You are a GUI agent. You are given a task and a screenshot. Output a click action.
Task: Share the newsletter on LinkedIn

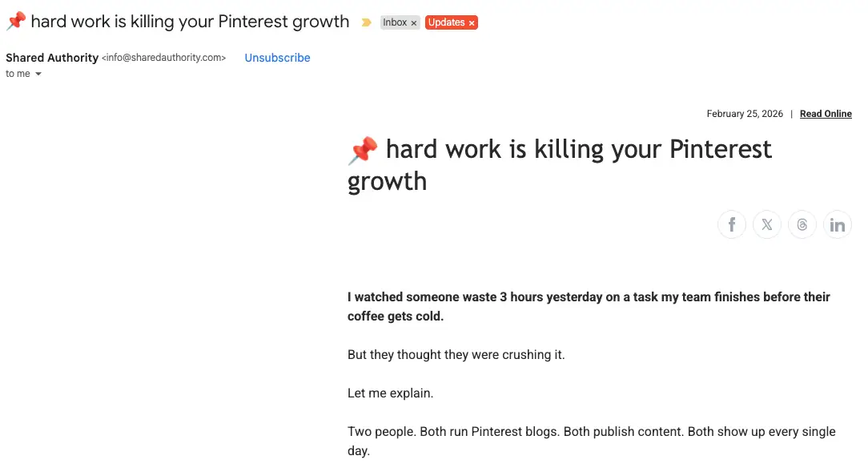click(x=838, y=224)
